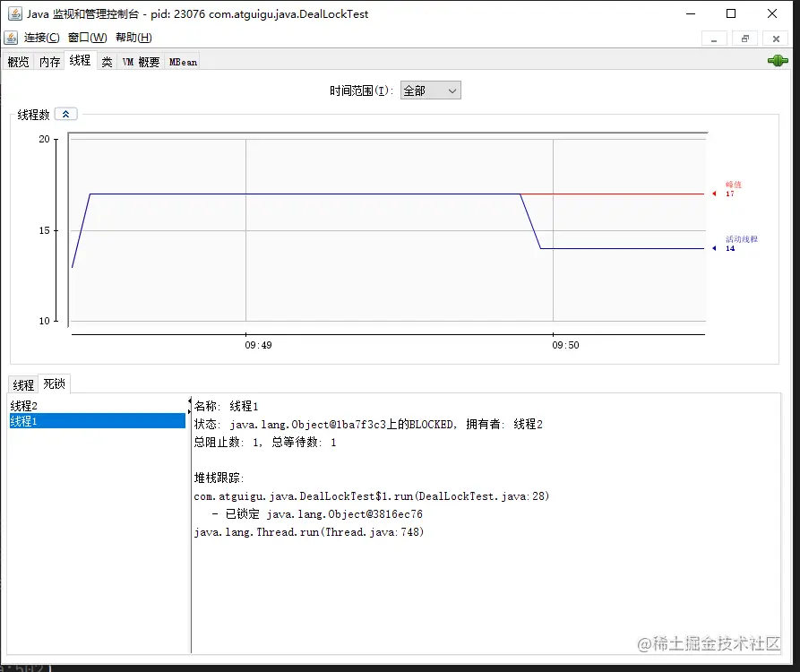Open the lower 线程 list tab
This screenshot has width=800, height=672.
click(23, 384)
